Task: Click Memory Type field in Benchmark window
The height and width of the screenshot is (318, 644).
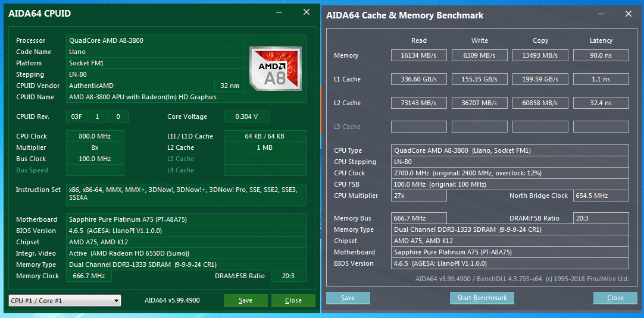Action: click(x=509, y=229)
